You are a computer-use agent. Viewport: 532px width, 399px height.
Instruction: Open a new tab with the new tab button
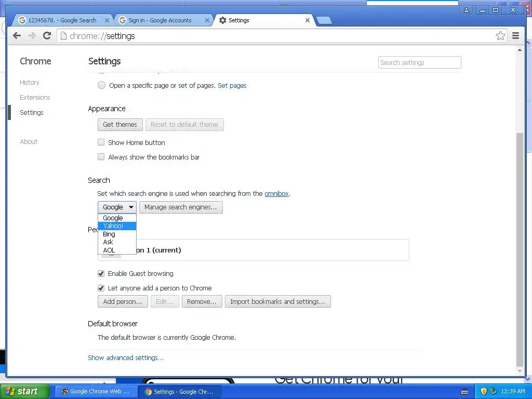coord(324,21)
